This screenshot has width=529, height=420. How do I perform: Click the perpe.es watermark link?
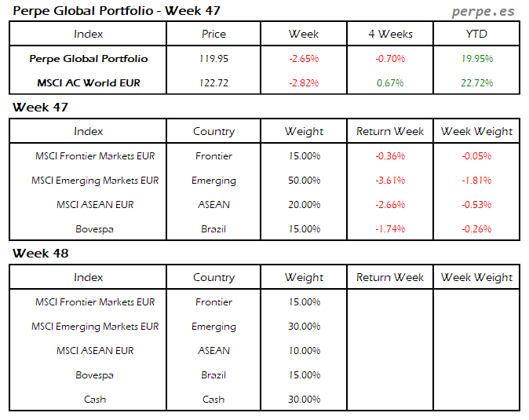pyautogui.click(x=485, y=12)
